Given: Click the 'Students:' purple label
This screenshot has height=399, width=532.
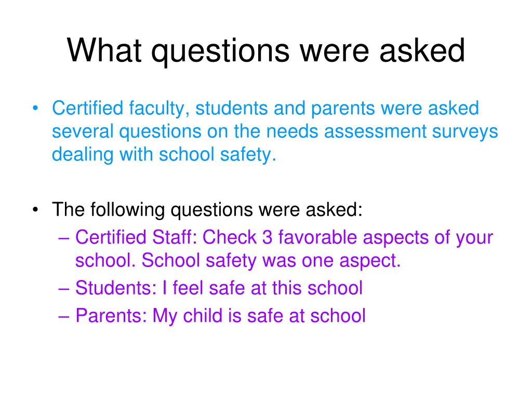Looking at the screenshot, I should click(x=116, y=288).
